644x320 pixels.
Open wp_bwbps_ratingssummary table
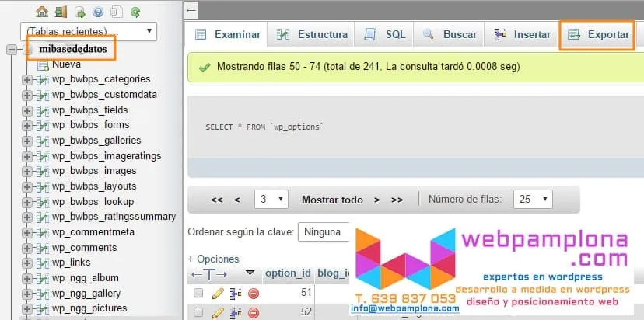coord(114,217)
